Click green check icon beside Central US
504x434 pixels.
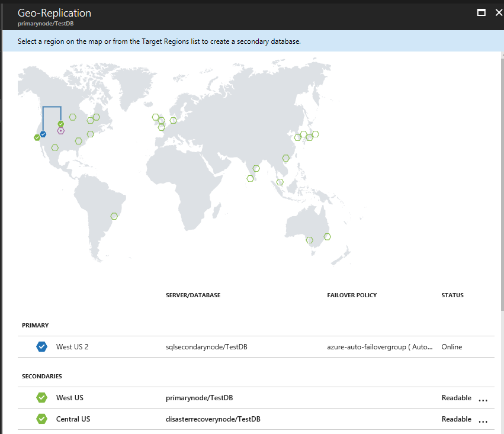42,419
